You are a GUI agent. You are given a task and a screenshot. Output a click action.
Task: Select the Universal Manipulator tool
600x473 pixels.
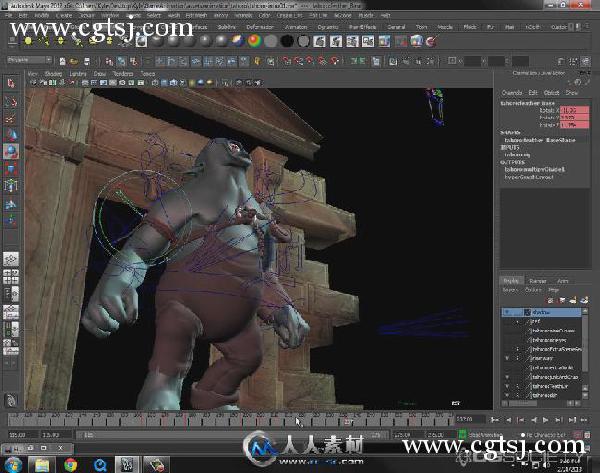click(x=11, y=186)
